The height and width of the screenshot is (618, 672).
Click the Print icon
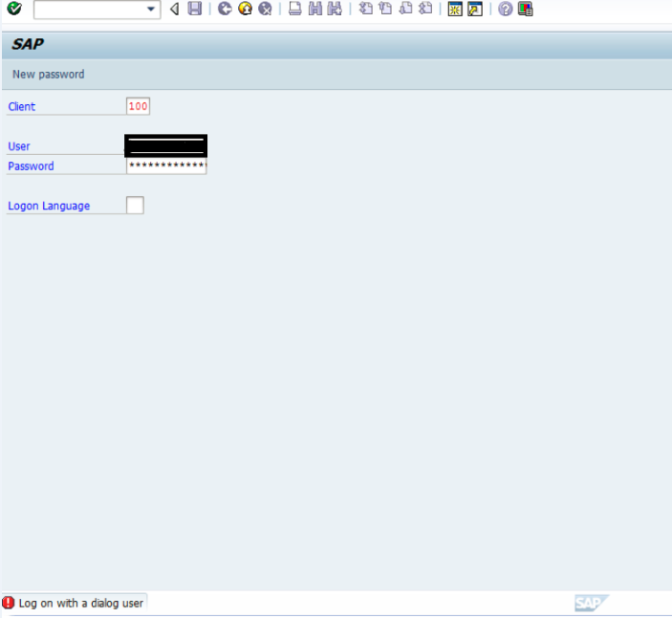point(294,9)
